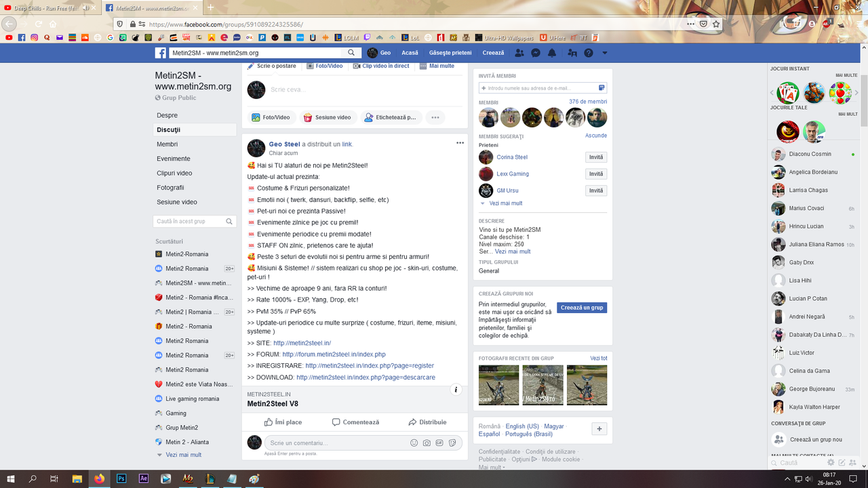Open the quick help question mark icon
The width and height of the screenshot is (868, 488).
pos(589,53)
